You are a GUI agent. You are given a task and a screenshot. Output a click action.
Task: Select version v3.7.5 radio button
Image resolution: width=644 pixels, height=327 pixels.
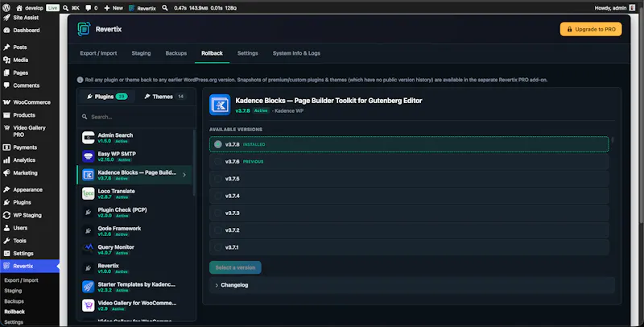[218, 179]
